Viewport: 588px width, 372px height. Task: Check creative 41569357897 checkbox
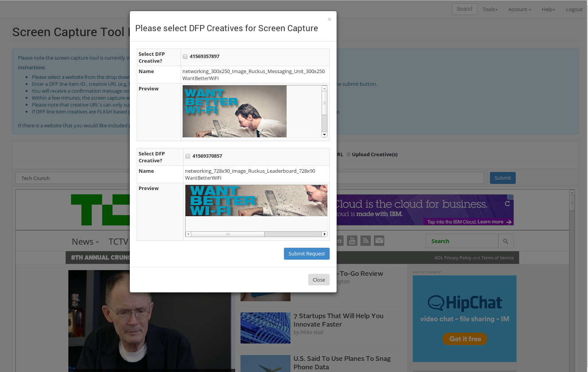(185, 57)
